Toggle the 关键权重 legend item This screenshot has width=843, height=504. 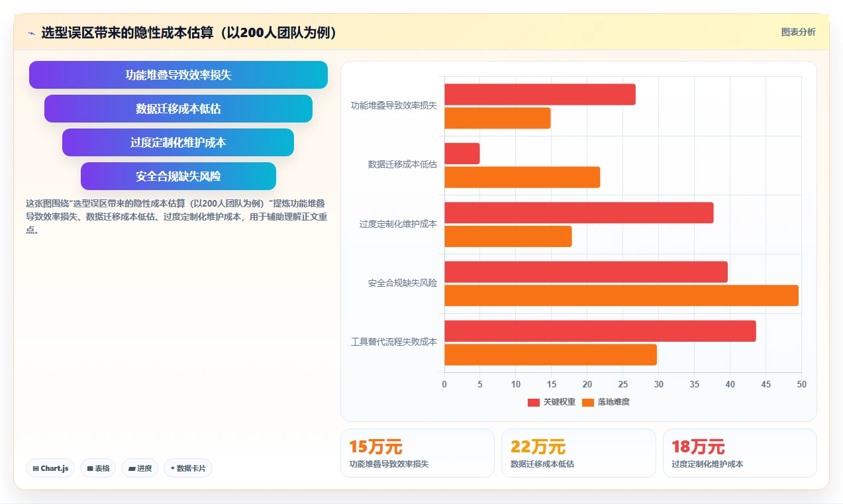coord(552,402)
